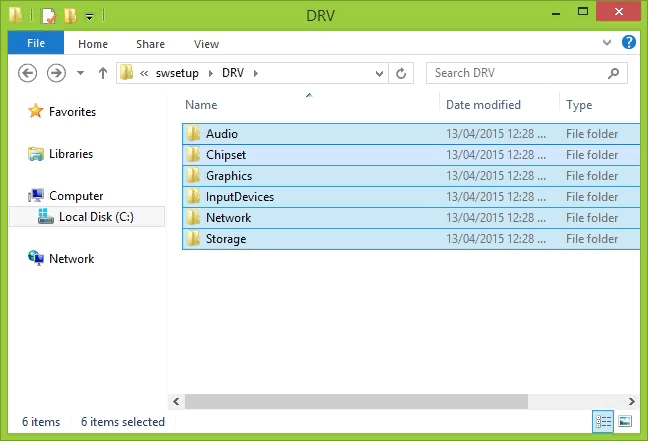Screen dimensions: 648x441
Task: Select Network in the left navigation pane
Action: (71, 259)
